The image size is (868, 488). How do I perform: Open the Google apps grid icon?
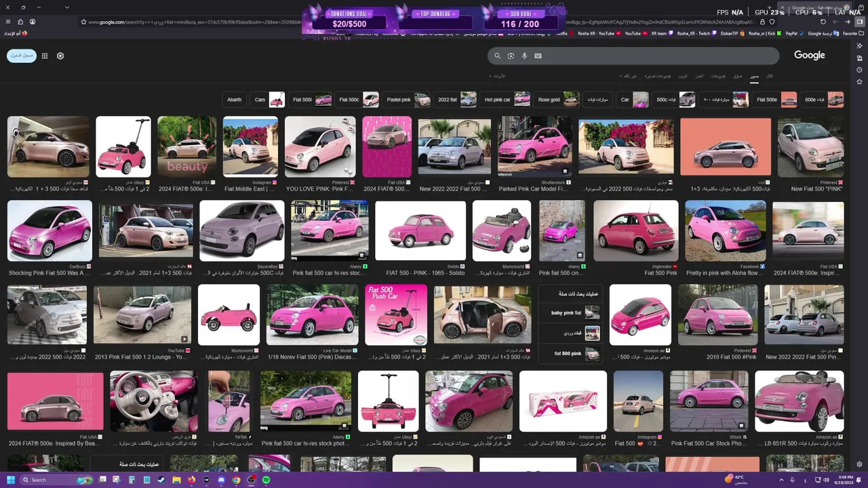point(45,56)
